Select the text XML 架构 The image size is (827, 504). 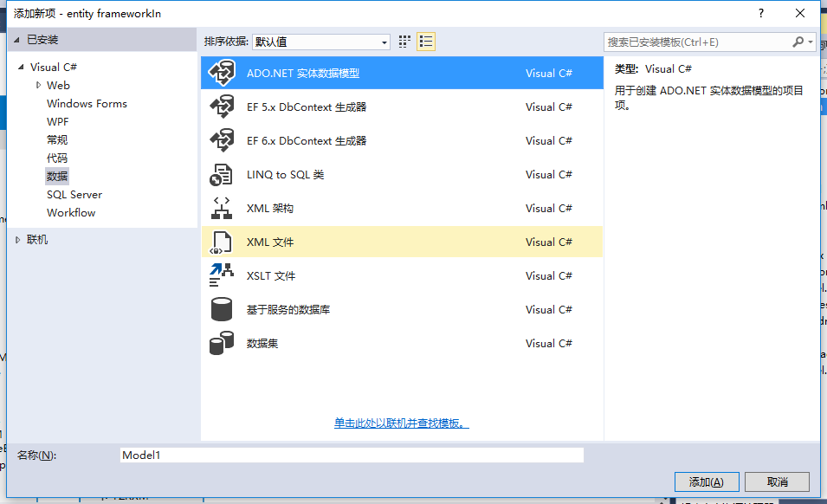[x=270, y=208]
